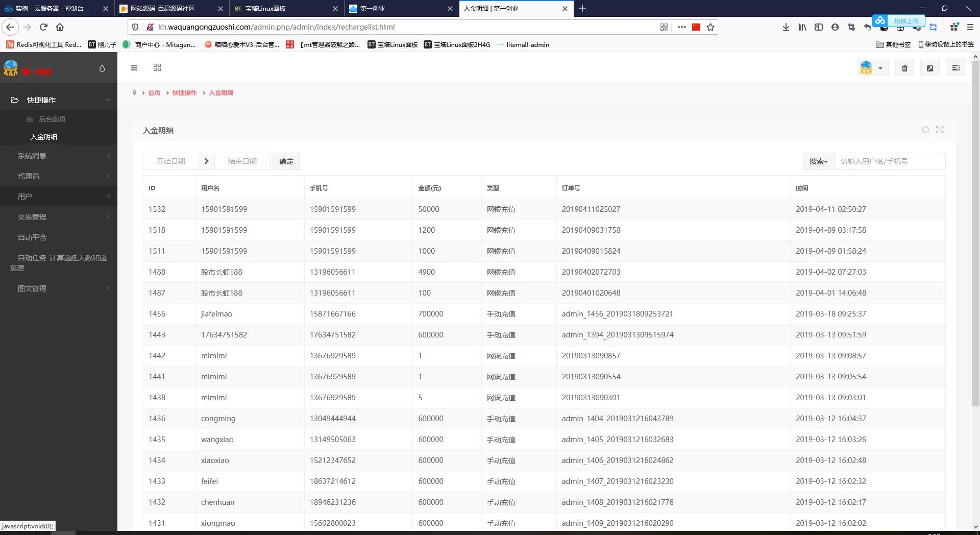This screenshot has width=980, height=535.
Task: Open the Firefox library icon in the toolbar
Action: tap(802, 27)
